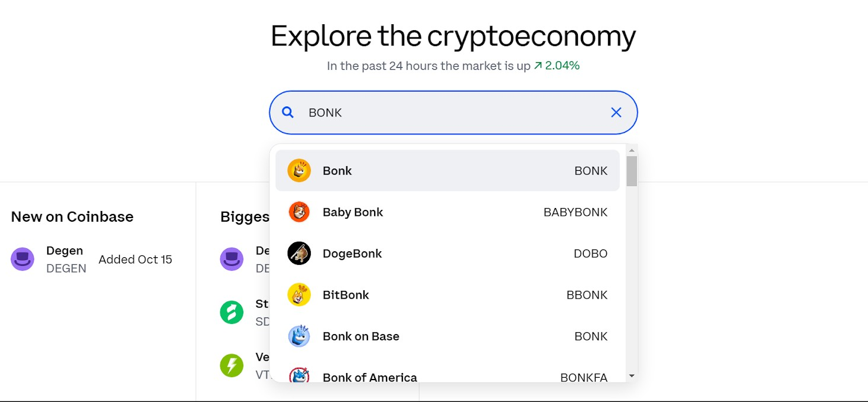Image resolution: width=868 pixels, height=402 pixels.
Task: Select the Baby Bonk BABYBONK result
Action: [x=447, y=212]
